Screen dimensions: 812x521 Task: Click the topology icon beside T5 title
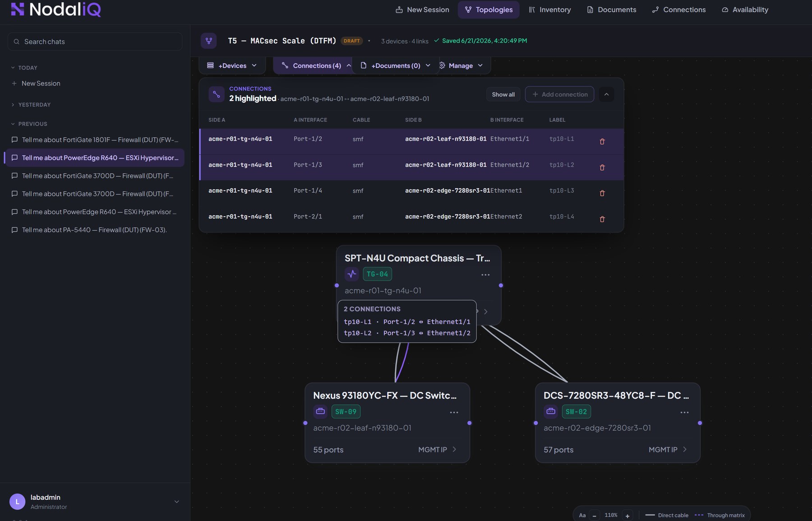[x=208, y=41]
